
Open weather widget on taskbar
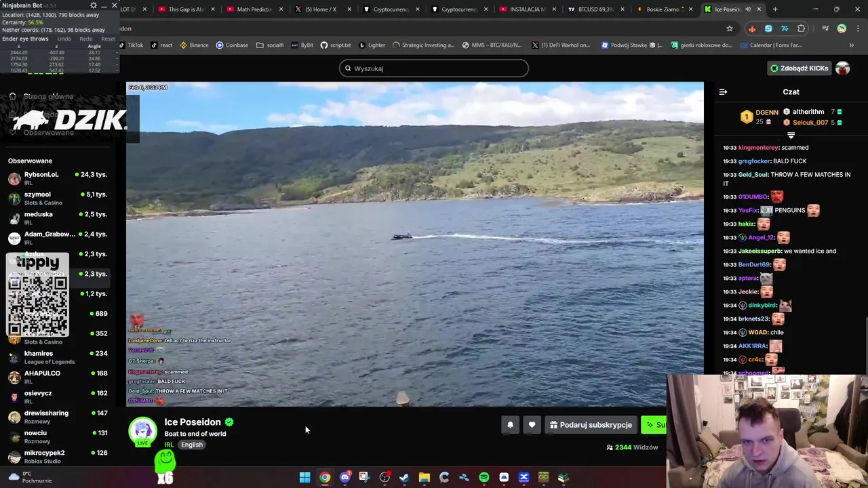pos(31,477)
